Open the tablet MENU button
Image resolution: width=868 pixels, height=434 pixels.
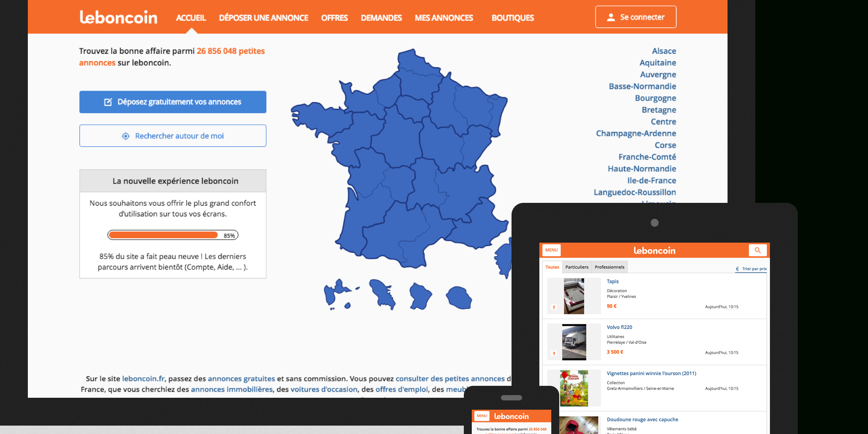point(551,250)
